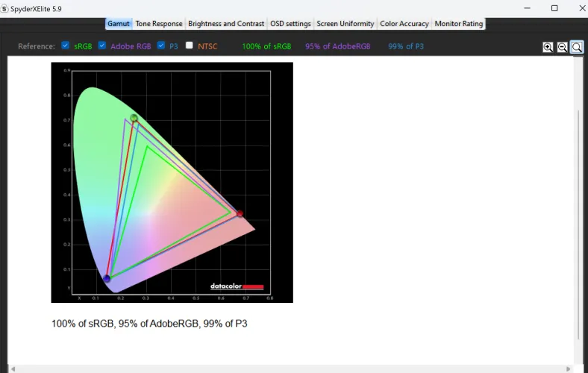The image size is (588, 373).
Task: Click the CIE gamut chart image
Action: 172,182
